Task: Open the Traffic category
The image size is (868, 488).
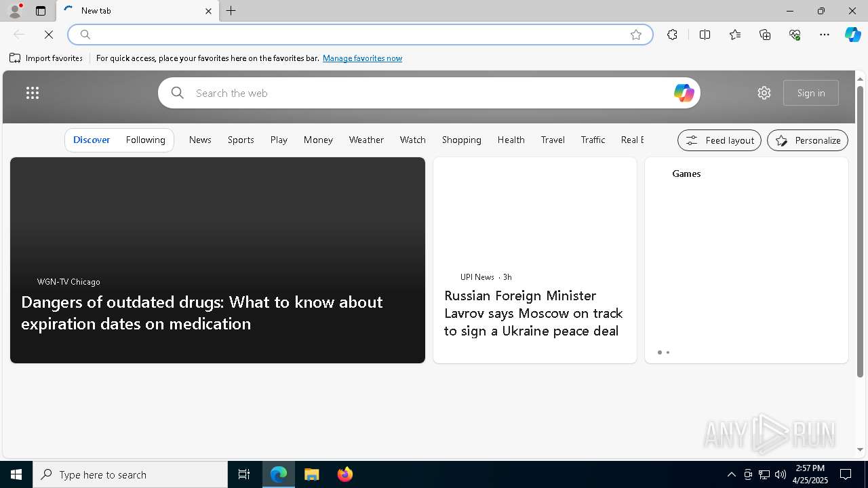Action: coord(593,140)
